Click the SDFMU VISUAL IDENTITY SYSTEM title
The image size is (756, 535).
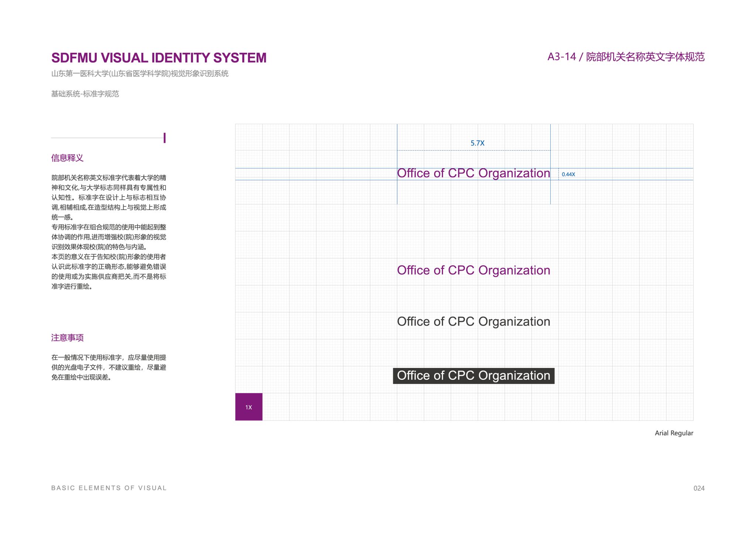159,58
